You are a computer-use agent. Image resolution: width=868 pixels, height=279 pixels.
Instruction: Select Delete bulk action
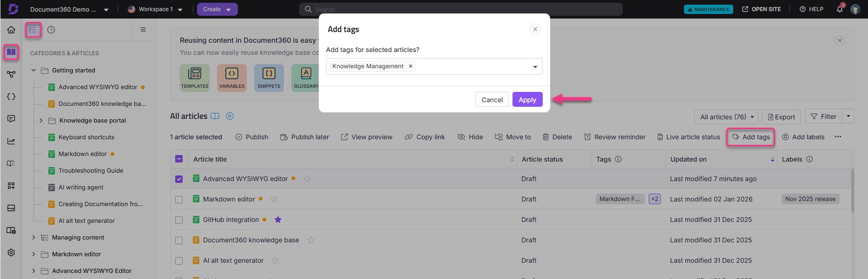(557, 137)
